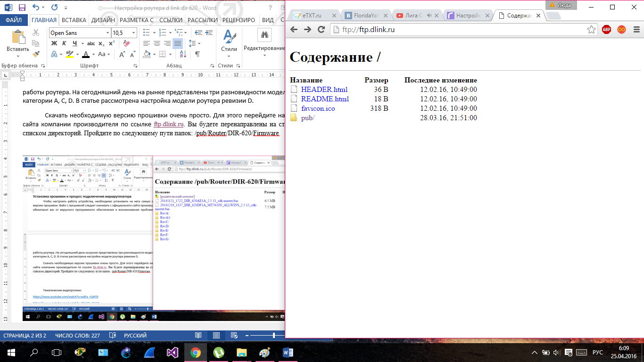Viewport: 644px width, 362px height.
Task: Expand the font color arrow
Action: pos(92,55)
